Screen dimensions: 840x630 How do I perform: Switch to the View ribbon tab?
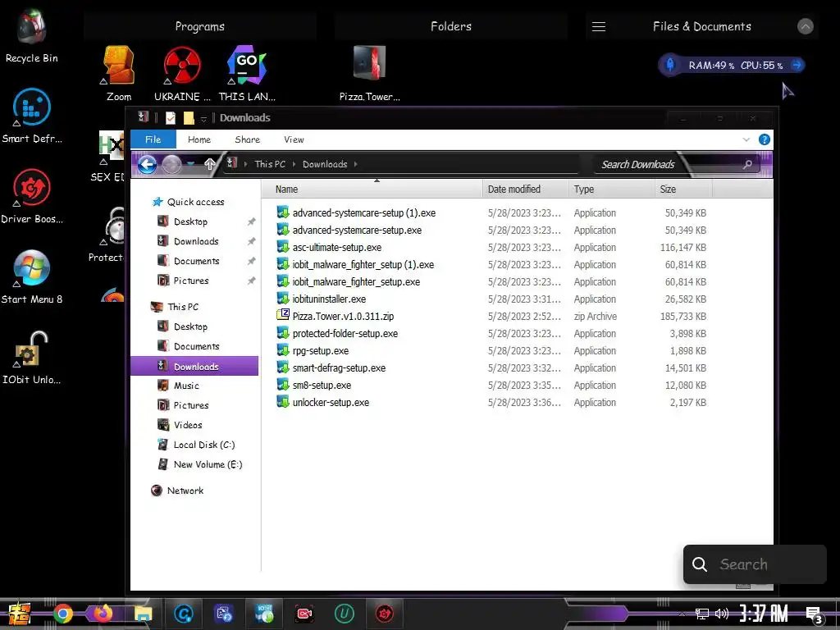point(294,139)
